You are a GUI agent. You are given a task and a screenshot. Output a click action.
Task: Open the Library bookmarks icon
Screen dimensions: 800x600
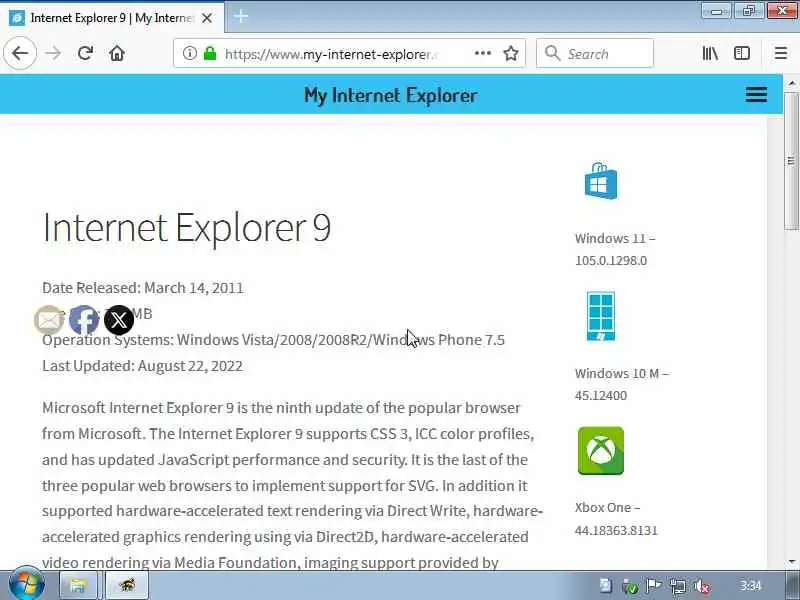point(710,53)
